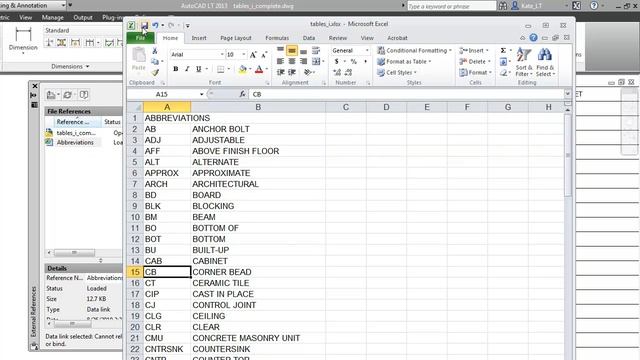The image size is (640, 360).
Task: Click the Decrease Indent icon
Action: coord(280,72)
